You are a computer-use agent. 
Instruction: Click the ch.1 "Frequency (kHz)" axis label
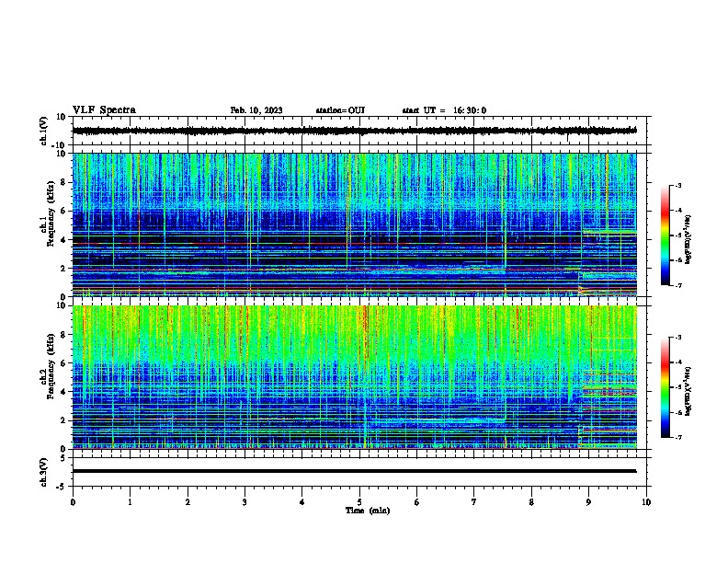51,214
